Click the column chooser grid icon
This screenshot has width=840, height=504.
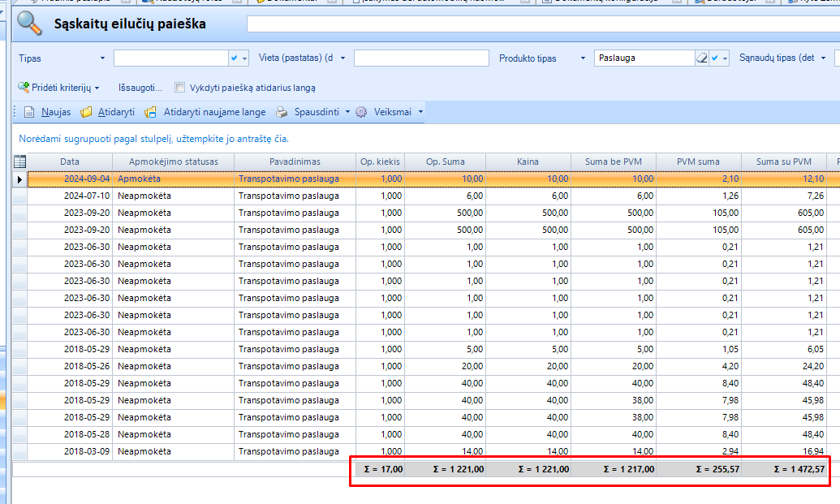[19, 162]
